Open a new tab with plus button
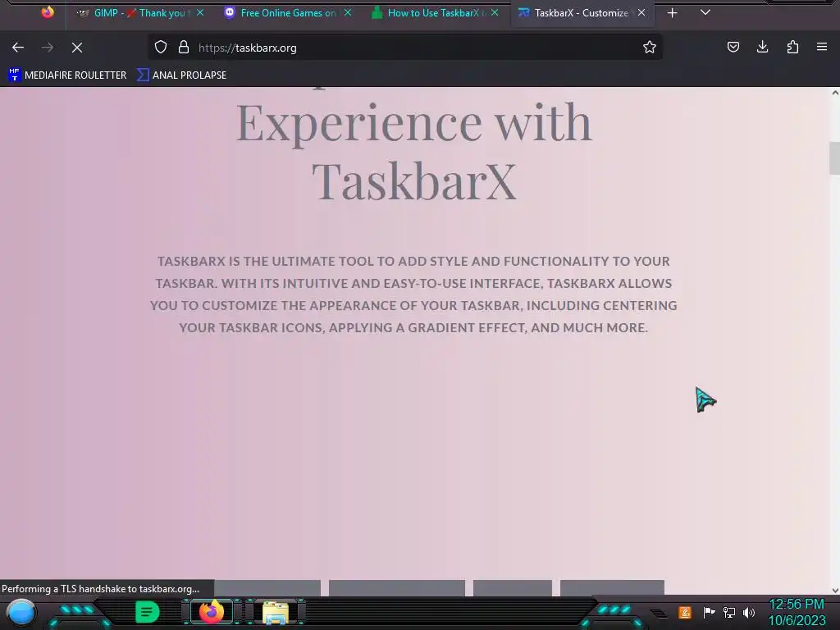This screenshot has height=630, width=840. pyautogui.click(x=673, y=13)
